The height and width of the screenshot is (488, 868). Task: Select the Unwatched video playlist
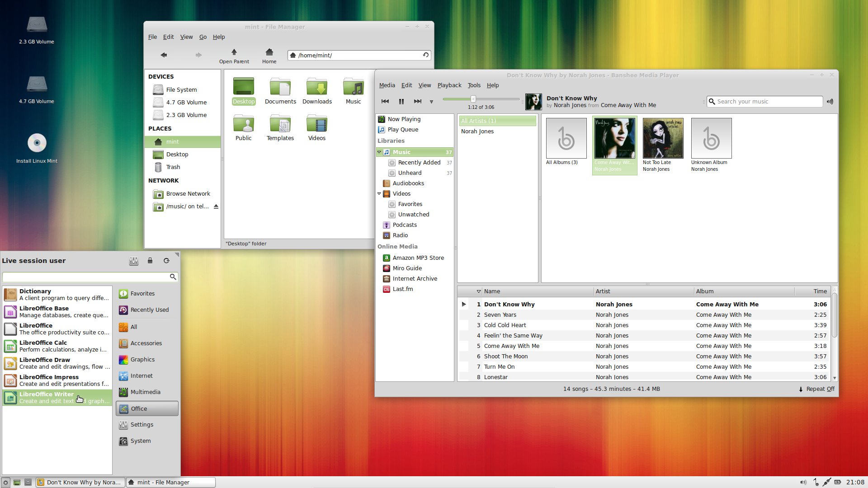[413, 215]
